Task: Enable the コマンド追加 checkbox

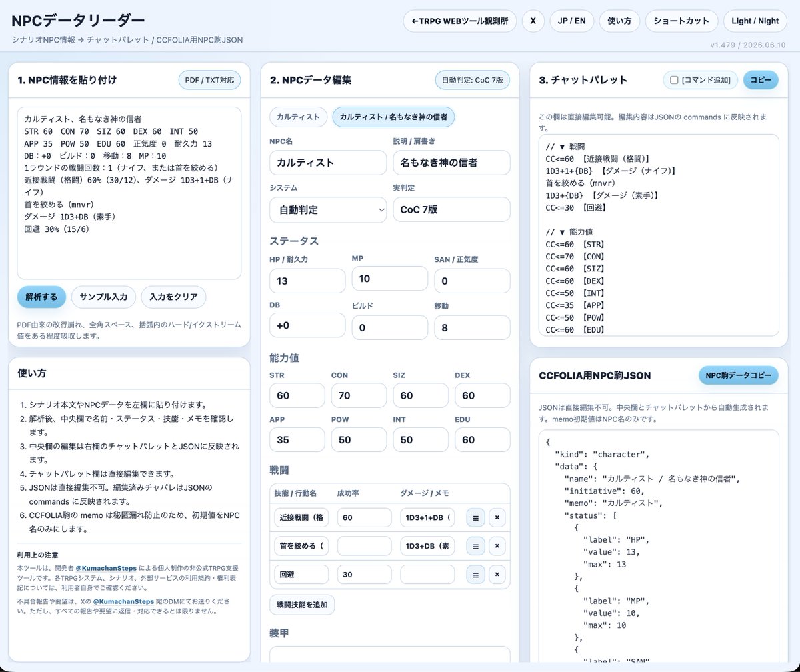Action: click(x=674, y=80)
